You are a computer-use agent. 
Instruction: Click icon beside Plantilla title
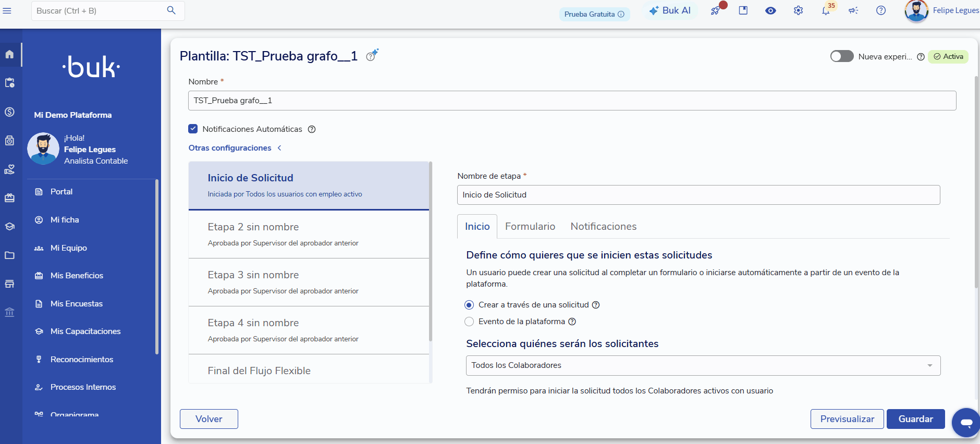(x=372, y=55)
